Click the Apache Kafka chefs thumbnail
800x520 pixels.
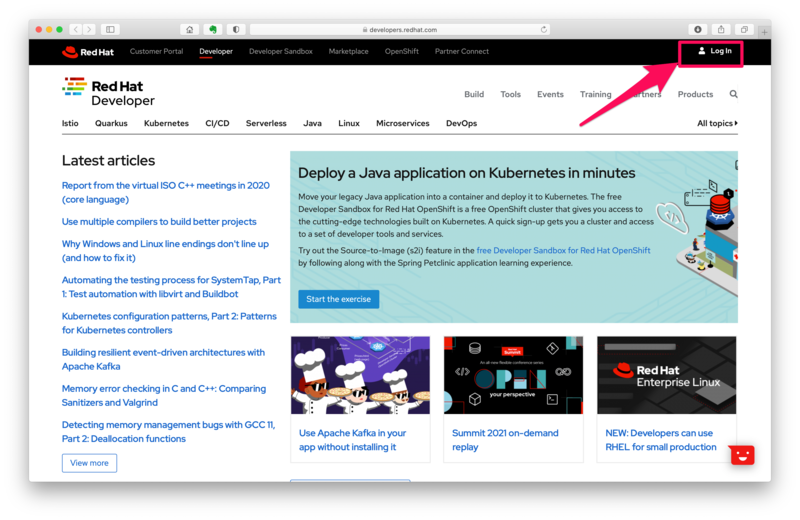point(360,375)
